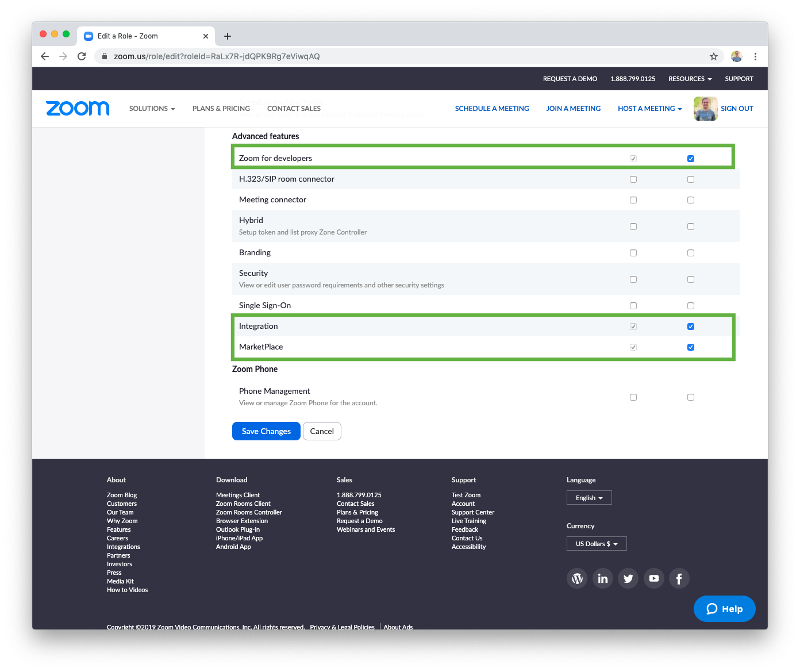
Task: Click the site lock icon in the address bar
Action: coord(105,56)
